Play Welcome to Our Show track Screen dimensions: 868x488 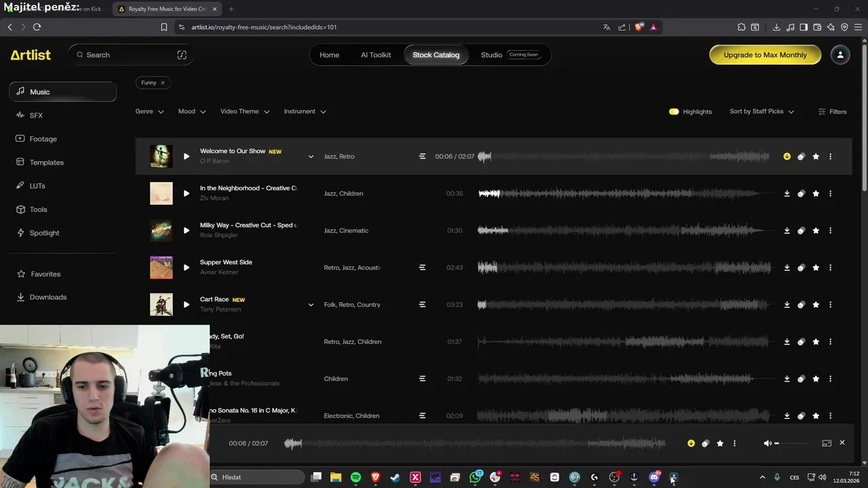[186, 157]
